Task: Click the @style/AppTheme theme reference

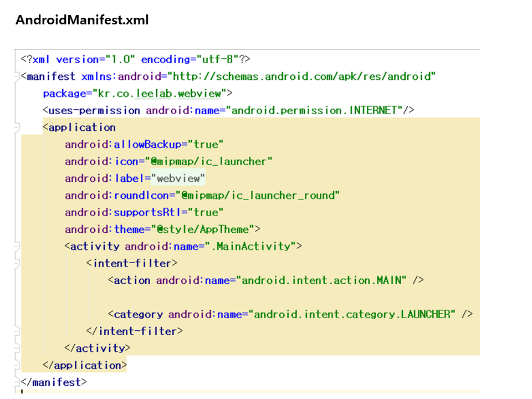Action: point(205,229)
